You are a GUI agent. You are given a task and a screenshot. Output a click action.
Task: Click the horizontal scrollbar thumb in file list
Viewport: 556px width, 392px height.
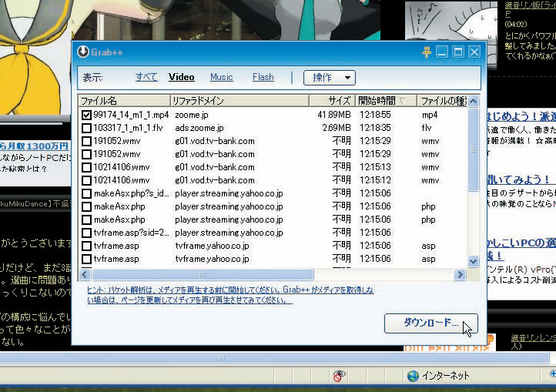203,275
